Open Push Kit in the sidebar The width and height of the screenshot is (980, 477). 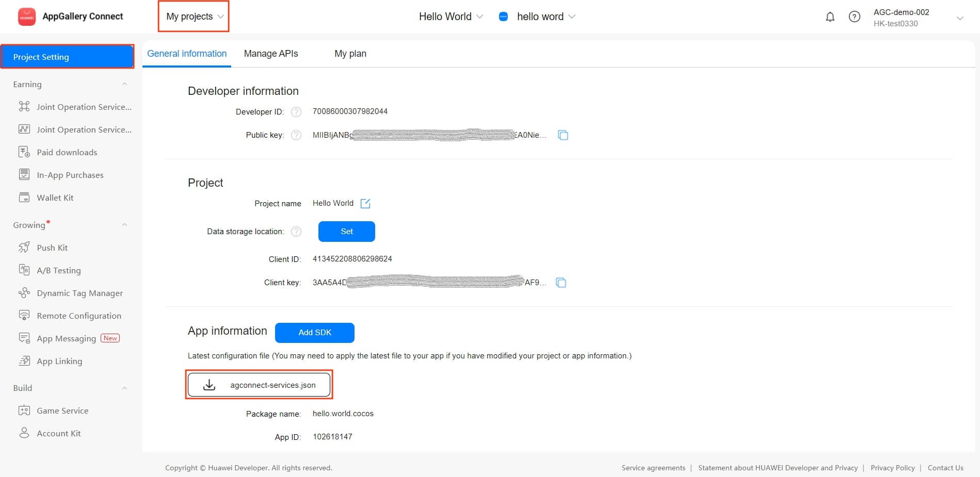click(52, 248)
